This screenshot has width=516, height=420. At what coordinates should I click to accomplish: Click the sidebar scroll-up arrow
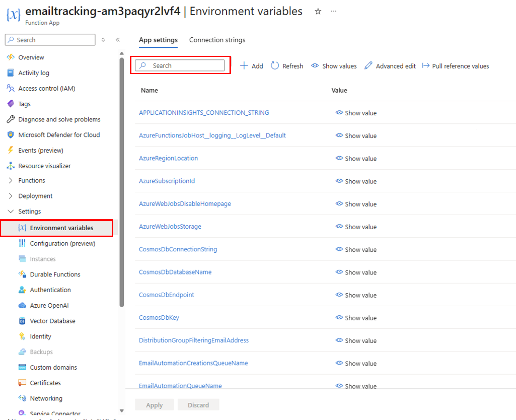[x=122, y=53]
